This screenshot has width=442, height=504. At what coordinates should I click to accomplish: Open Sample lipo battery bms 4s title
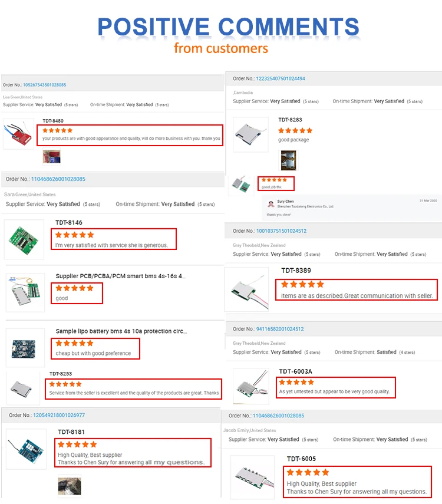[121, 331]
